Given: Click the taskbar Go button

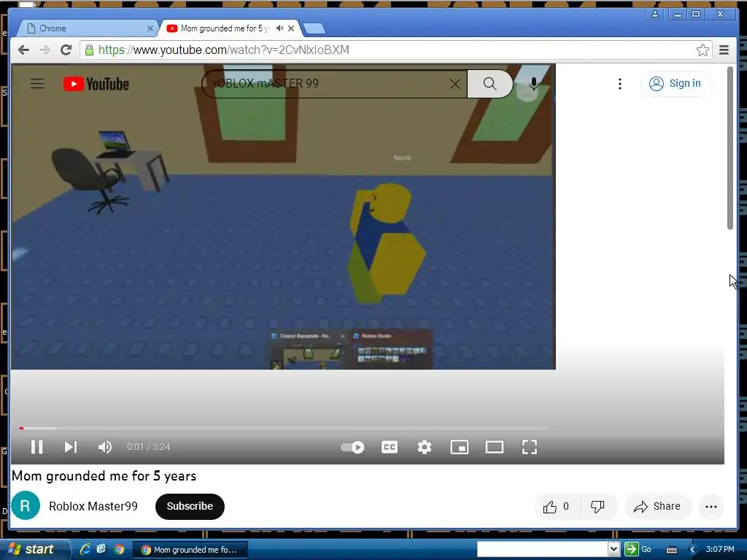Looking at the screenshot, I should [x=638, y=550].
